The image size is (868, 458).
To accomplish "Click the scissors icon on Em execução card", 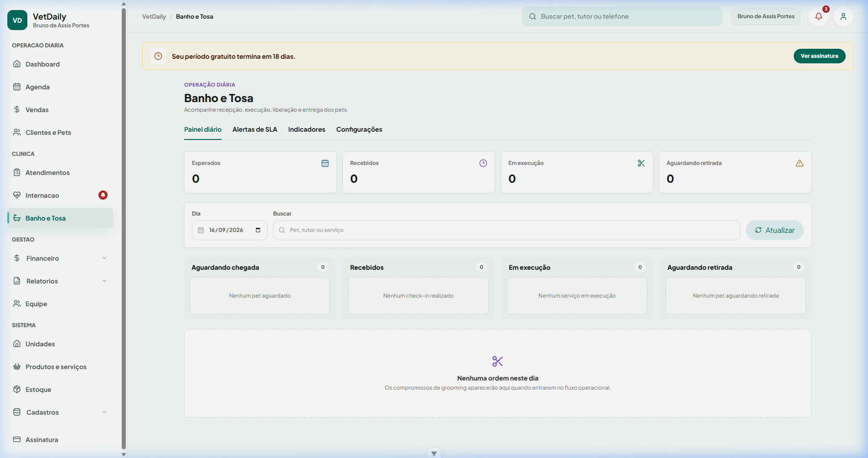I will click(641, 163).
